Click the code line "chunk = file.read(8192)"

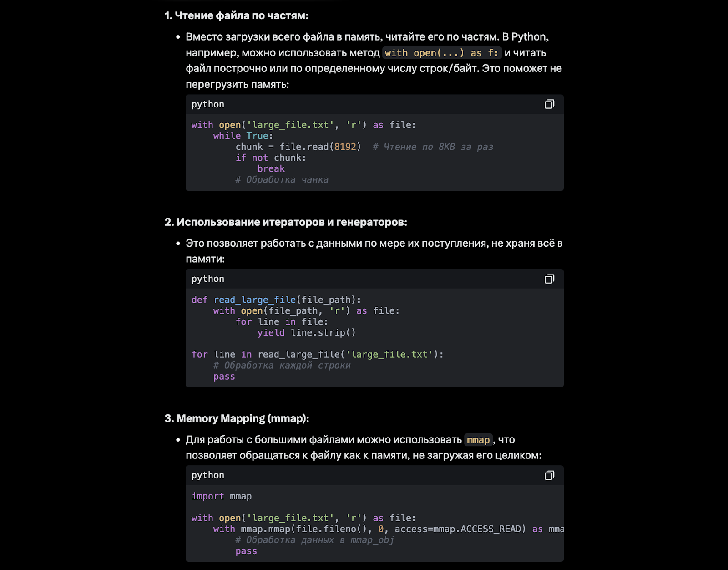coord(298,147)
